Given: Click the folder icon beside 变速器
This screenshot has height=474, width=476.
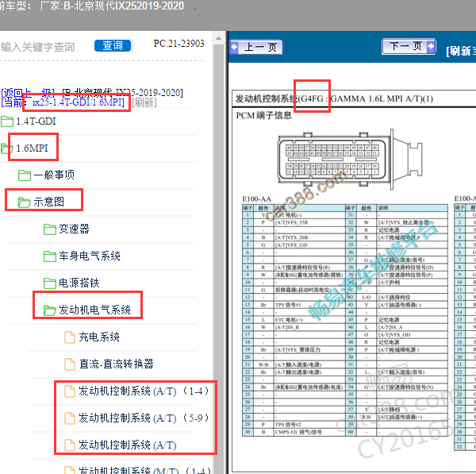Looking at the screenshot, I should [x=50, y=229].
